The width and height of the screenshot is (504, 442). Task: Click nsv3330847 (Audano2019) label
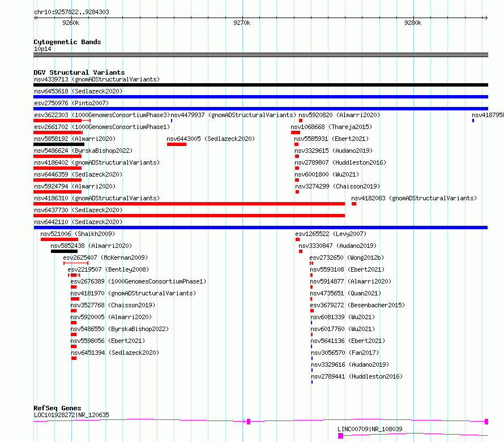tap(338, 246)
